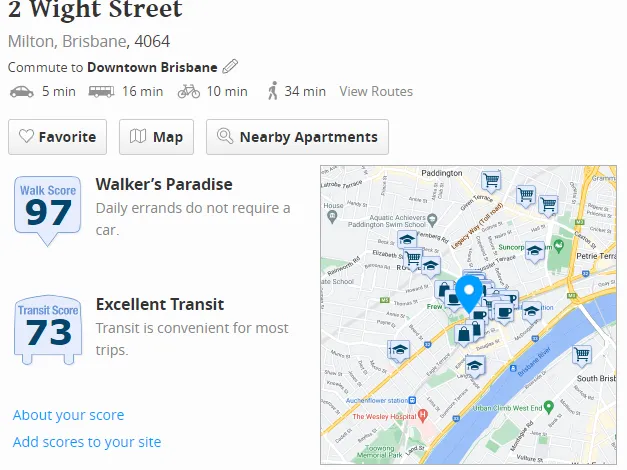Select the grocery cart marker above South Brisbane
The height and width of the screenshot is (470, 627).
click(582, 354)
